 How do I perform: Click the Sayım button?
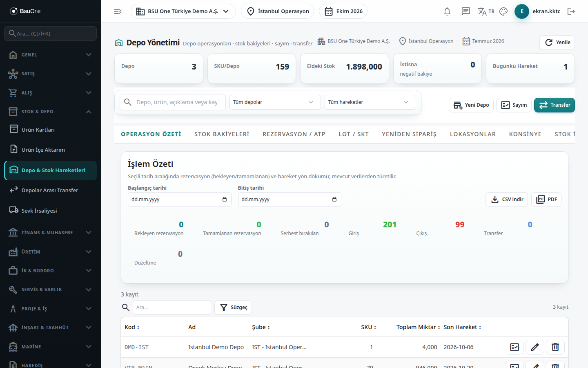pos(514,105)
